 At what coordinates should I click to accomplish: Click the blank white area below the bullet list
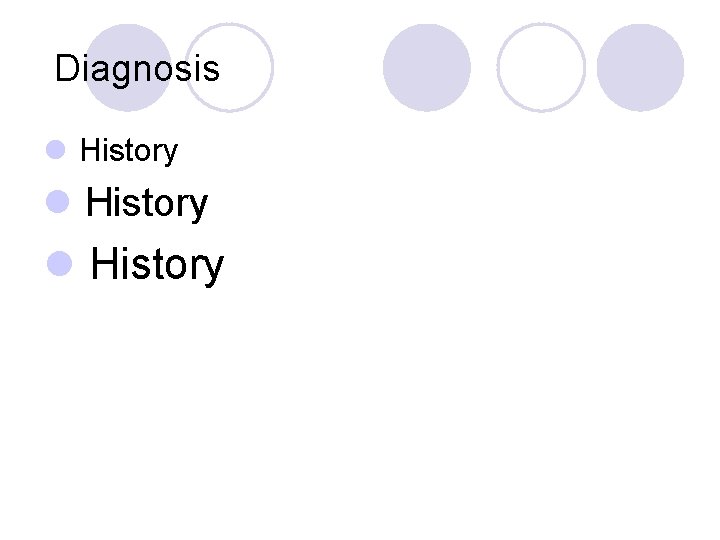pyautogui.click(x=360, y=404)
